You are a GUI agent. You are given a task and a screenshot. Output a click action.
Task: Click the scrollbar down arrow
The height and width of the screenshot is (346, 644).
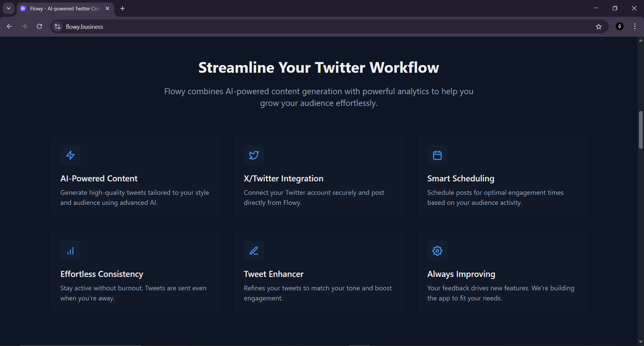pos(641,342)
